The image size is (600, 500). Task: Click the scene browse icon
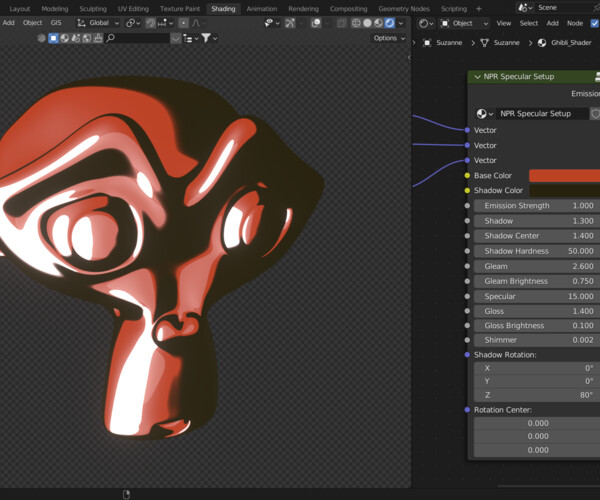[x=523, y=8]
